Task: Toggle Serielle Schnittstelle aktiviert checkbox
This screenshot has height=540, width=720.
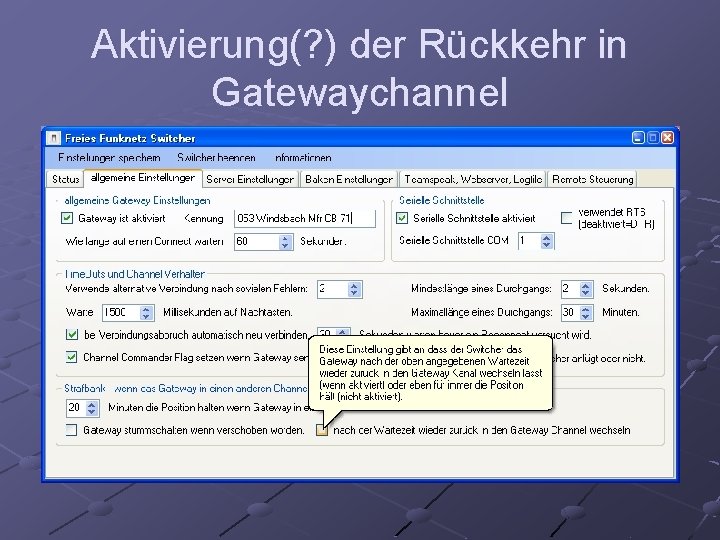Action: click(x=402, y=218)
